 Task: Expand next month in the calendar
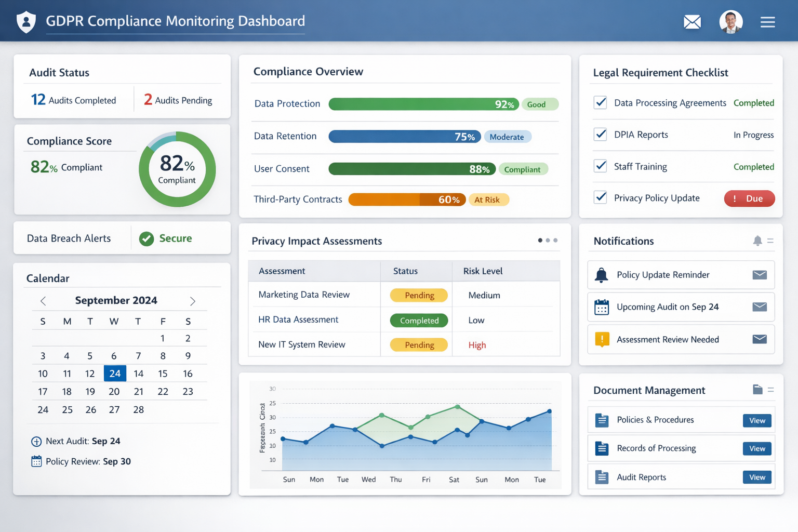click(193, 300)
